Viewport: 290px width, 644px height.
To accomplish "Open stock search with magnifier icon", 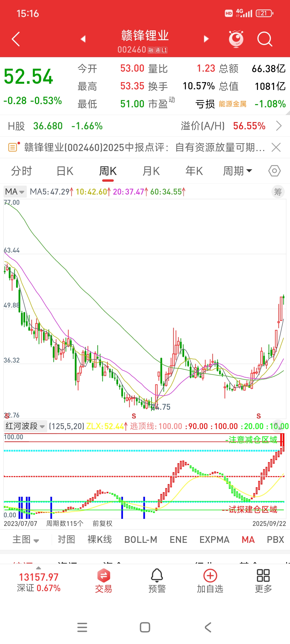I will point(265,39).
